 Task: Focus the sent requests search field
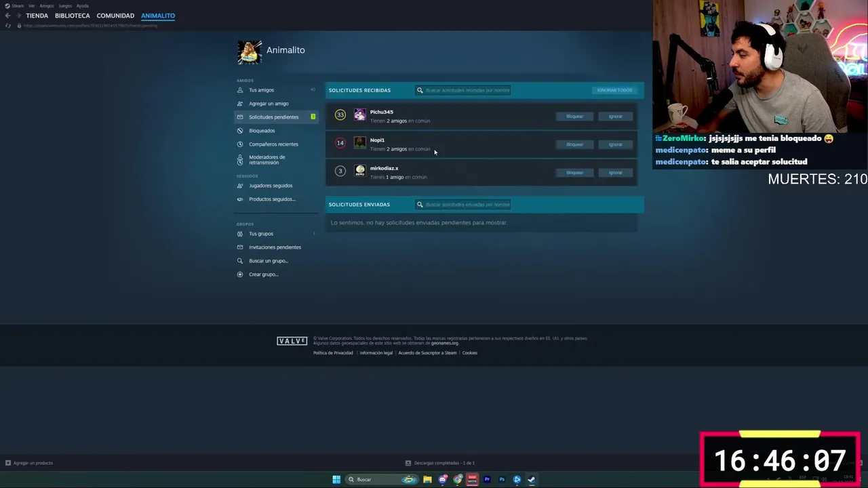463,205
